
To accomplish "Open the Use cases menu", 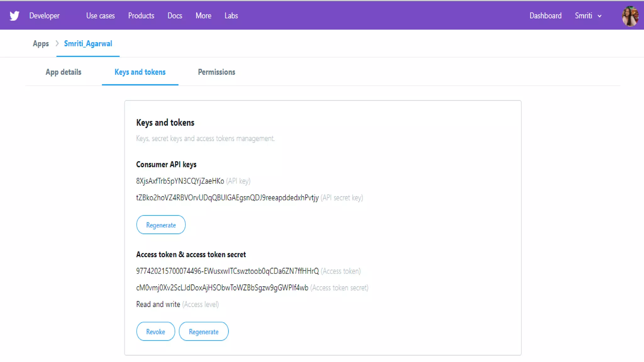I will [100, 16].
